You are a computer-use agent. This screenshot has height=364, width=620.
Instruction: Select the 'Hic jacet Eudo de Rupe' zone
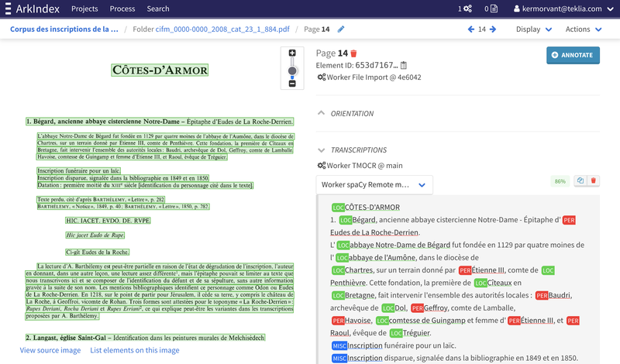coord(95,235)
